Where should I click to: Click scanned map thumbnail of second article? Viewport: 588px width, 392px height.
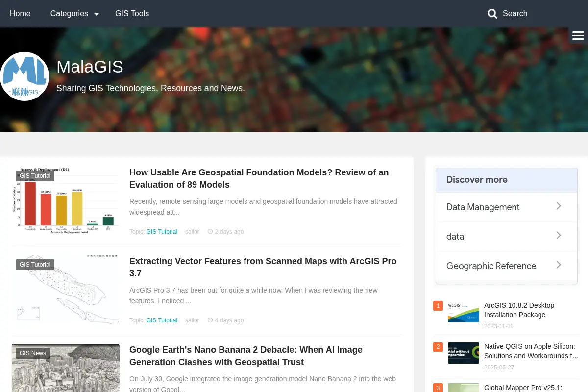(66, 289)
